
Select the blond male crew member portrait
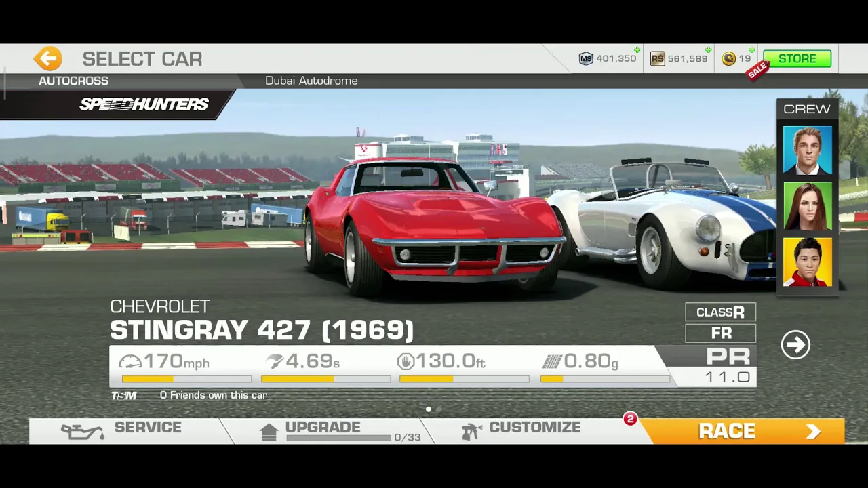[807, 150]
